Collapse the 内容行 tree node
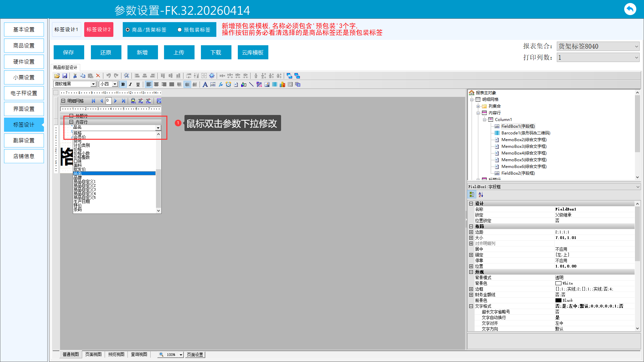Image resolution: width=644 pixels, height=362 pixels. pos(478,113)
